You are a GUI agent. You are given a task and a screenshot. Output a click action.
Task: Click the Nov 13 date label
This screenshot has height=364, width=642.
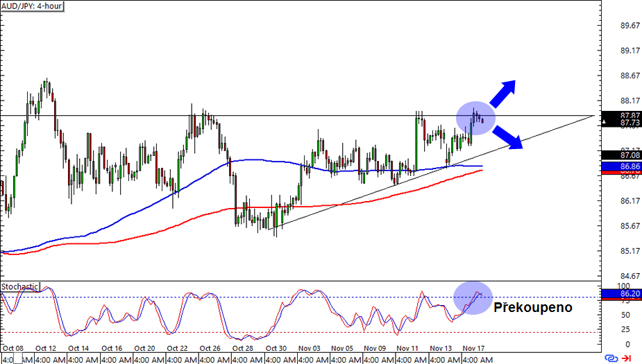click(441, 349)
